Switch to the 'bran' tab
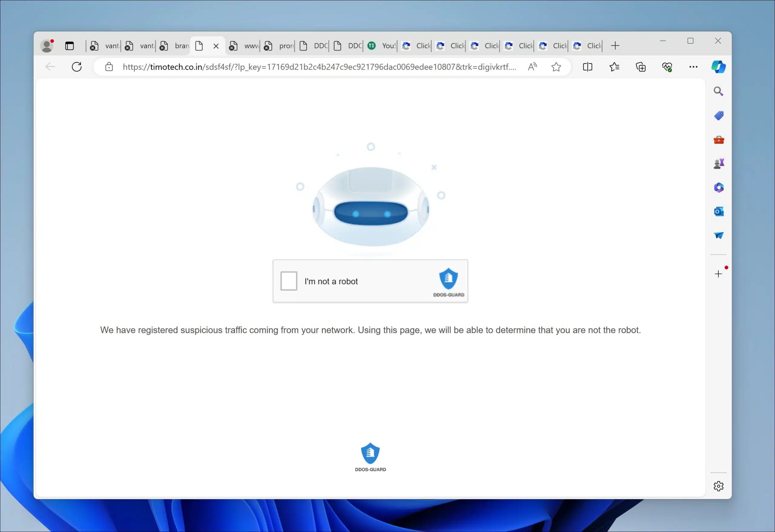Viewport: 775px width, 532px height. [x=173, y=46]
